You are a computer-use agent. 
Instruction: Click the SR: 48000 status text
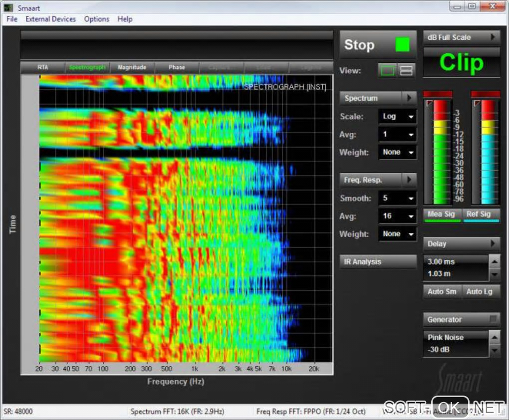tap(18, 411)
